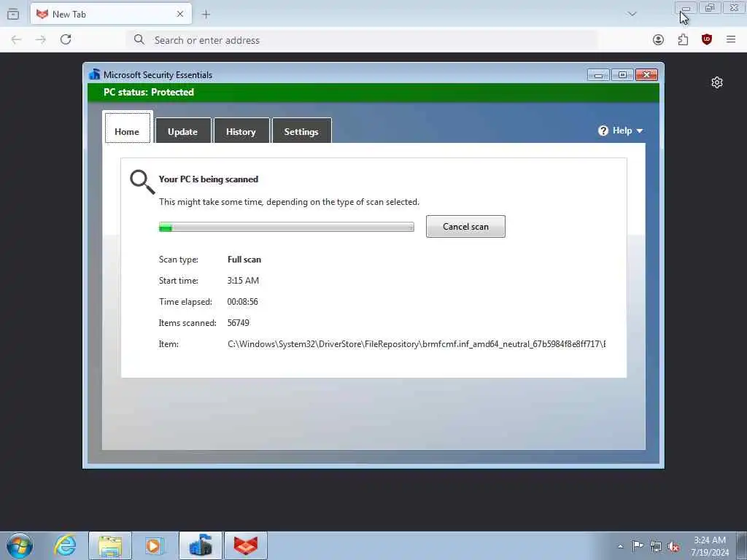This screenshot has height=560, width=747.
Task: Click the Cancel scan button
Action: (x=465, y=226)
